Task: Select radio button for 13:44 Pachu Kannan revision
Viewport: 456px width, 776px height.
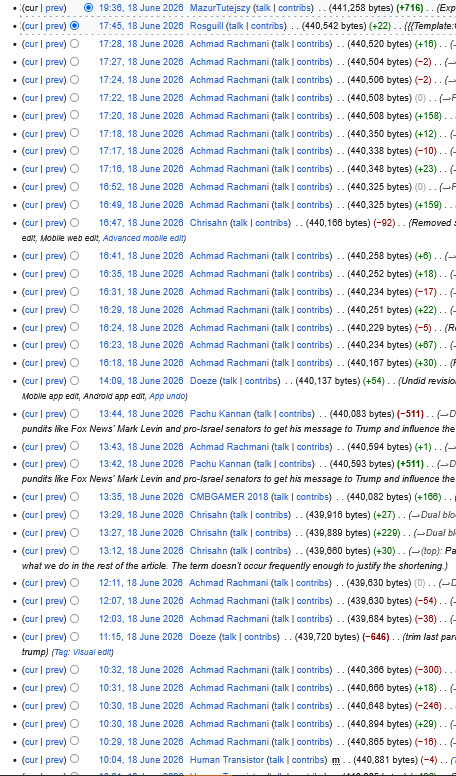Action: 74,414
